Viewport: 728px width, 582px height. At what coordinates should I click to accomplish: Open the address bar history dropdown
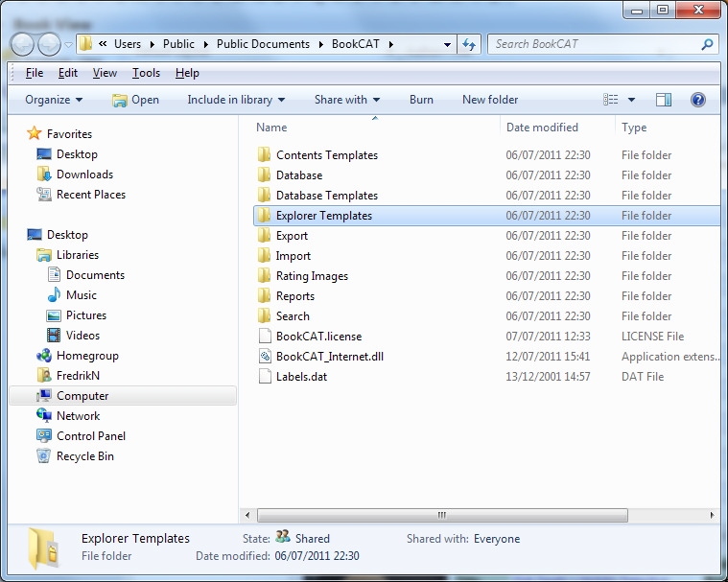[447, 45]
